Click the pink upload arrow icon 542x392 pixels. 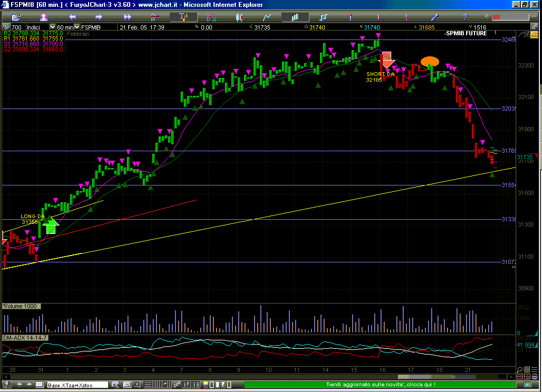pos(43,17)
